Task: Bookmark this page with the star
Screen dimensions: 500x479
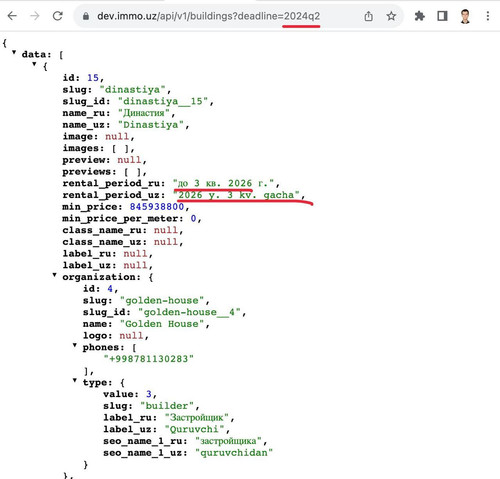Action: pos(391,16)
